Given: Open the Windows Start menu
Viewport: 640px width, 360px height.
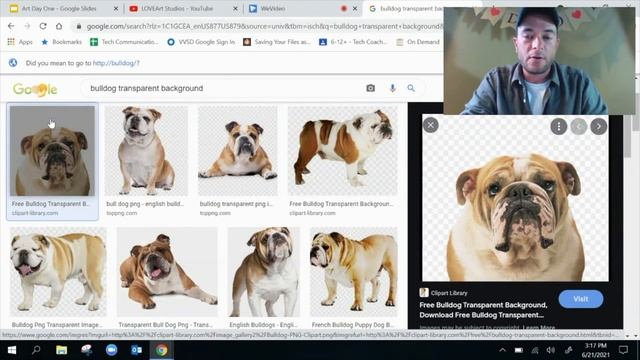Looking at the screenshot, I should pyautogui.click(x=11, y=350).
